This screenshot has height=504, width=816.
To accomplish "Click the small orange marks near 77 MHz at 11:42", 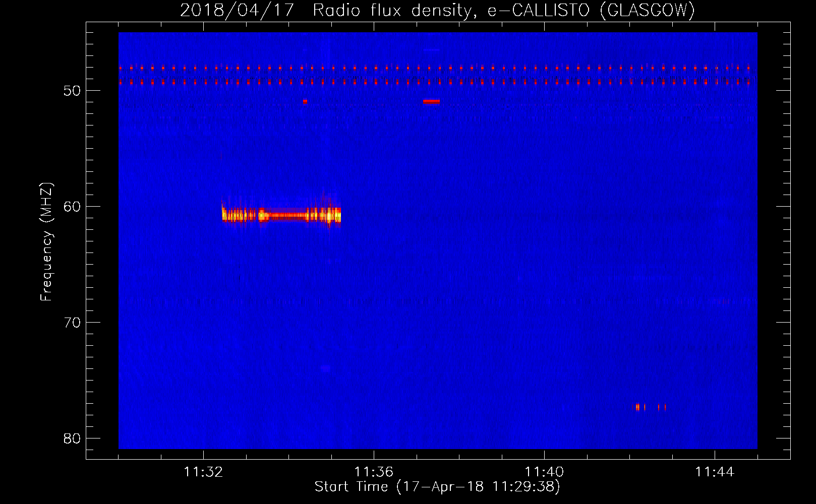I will (650, 407).
